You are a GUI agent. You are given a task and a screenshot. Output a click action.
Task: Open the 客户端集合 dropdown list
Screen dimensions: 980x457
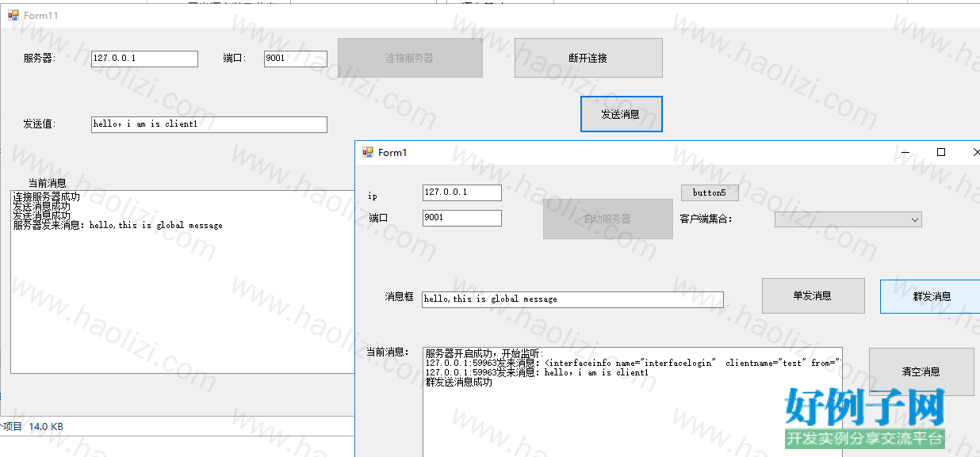pos(848,219)
